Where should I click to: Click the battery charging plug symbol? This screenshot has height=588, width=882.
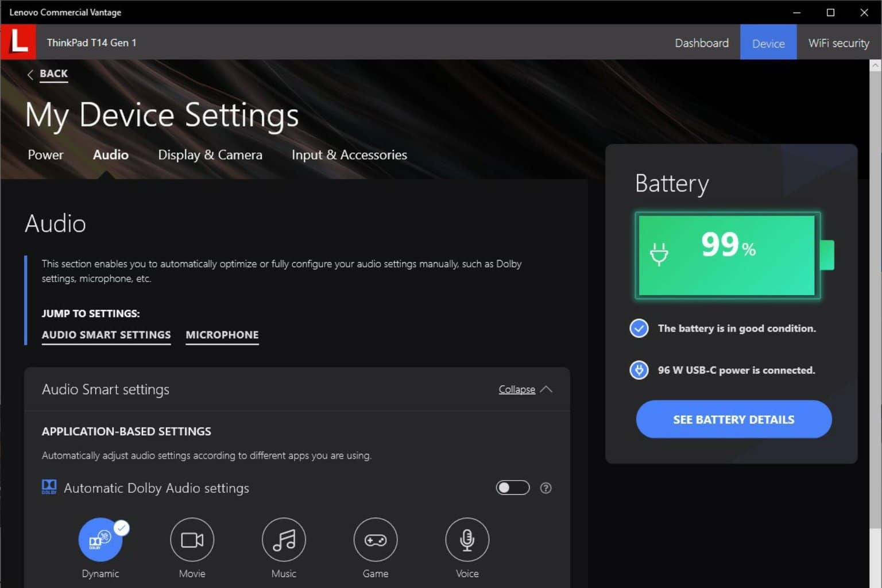click(659, 254)
